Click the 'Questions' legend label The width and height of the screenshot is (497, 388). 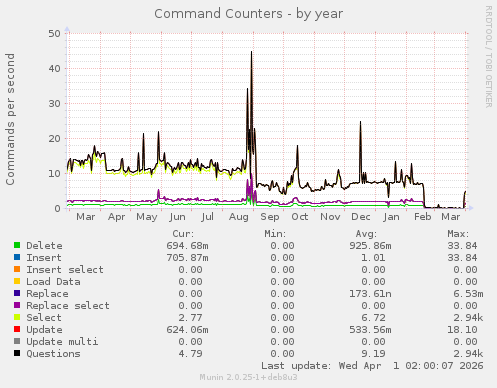tap(53, 354)
